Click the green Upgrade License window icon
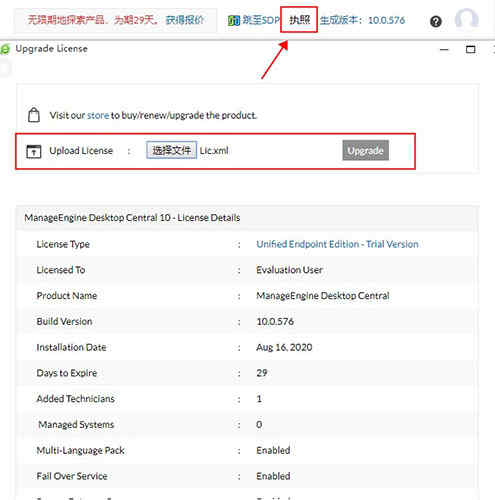The height and width of the screenshot is (500, 495). tap(5, 49)
